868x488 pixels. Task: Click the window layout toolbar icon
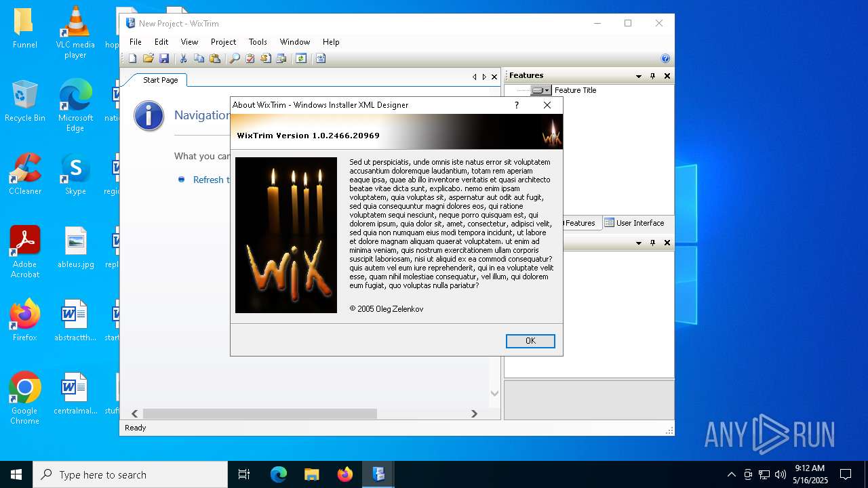tap(281, 59)
